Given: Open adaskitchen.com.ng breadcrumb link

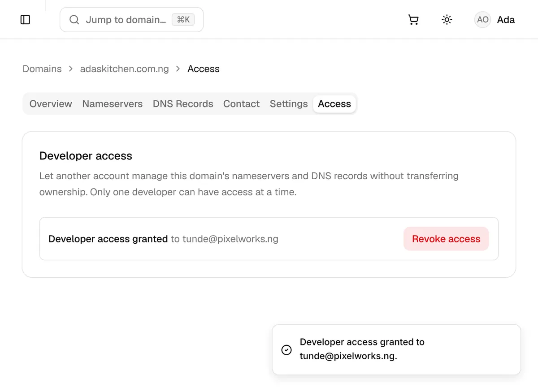Looking at the screenshot, I should (x=125, y=69).
